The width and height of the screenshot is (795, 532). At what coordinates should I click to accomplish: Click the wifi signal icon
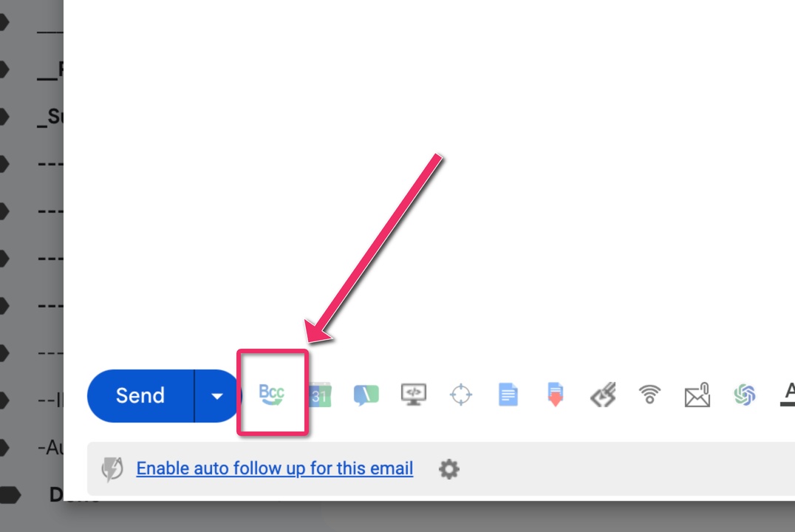tap(649, 395)
